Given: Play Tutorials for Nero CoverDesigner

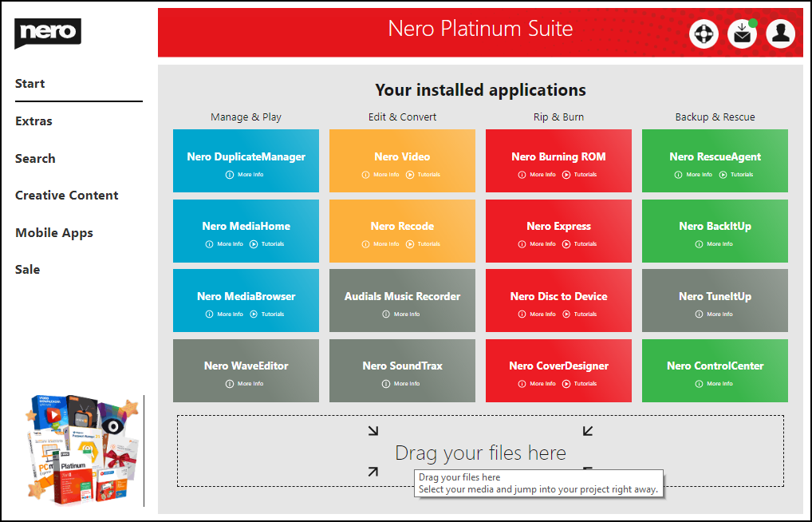Looking at the screenshot, I should tap(579, 384).
